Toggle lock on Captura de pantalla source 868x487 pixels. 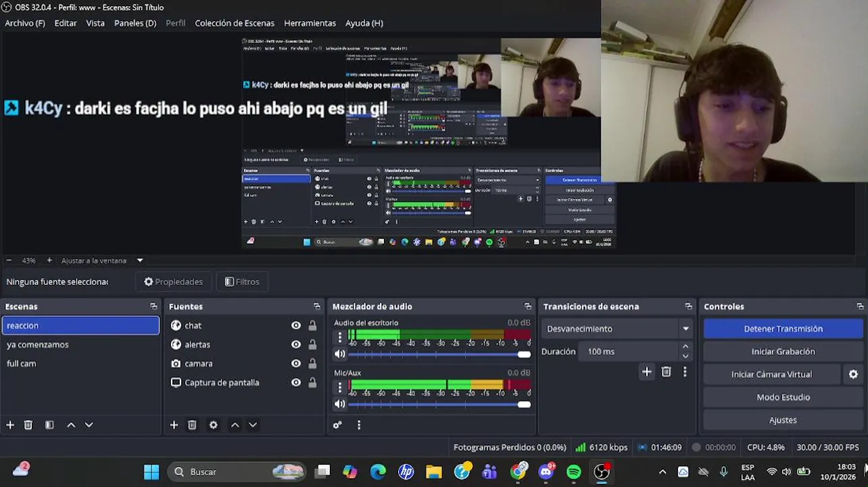click(x=312, y=382)
